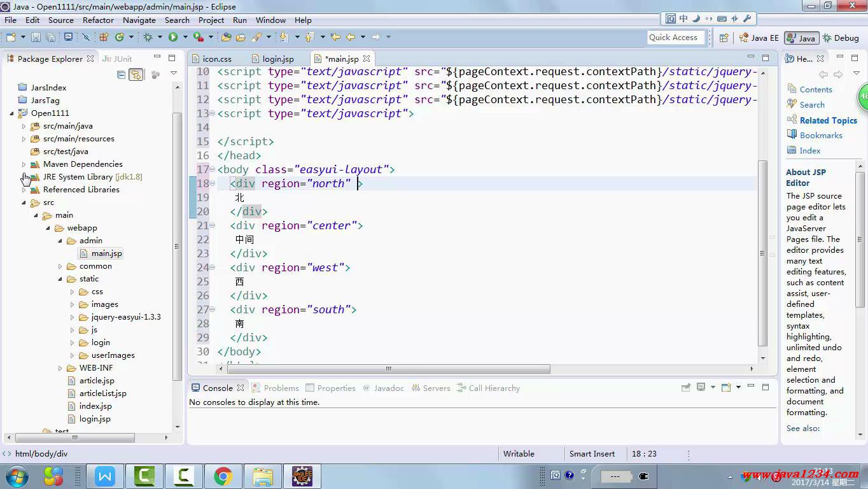The width and height of the screenshot is (868, 489).
Task: Click the New file toolbar icon
Action: (11, 37)
